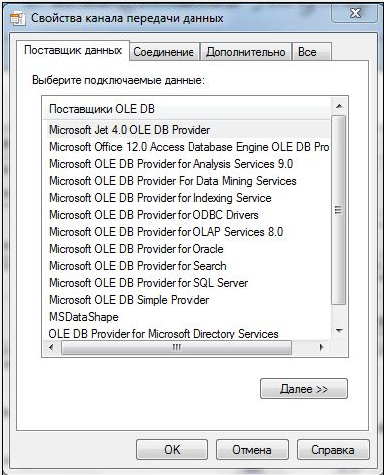Click the horizontal scrollbar right arrow

tap(321, 348)
